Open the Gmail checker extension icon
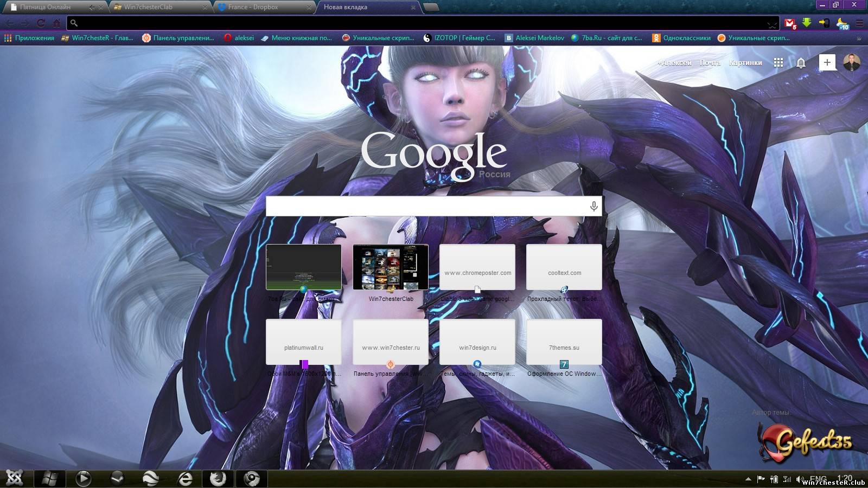Image resolution: width=868 pixels, height=488 pixels. pyautogui.click(x=790, y=23)
